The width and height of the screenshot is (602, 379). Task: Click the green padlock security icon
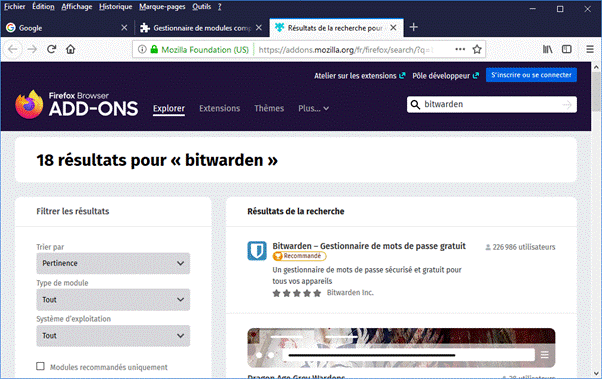pyautogui.click(x=154, y=49)
